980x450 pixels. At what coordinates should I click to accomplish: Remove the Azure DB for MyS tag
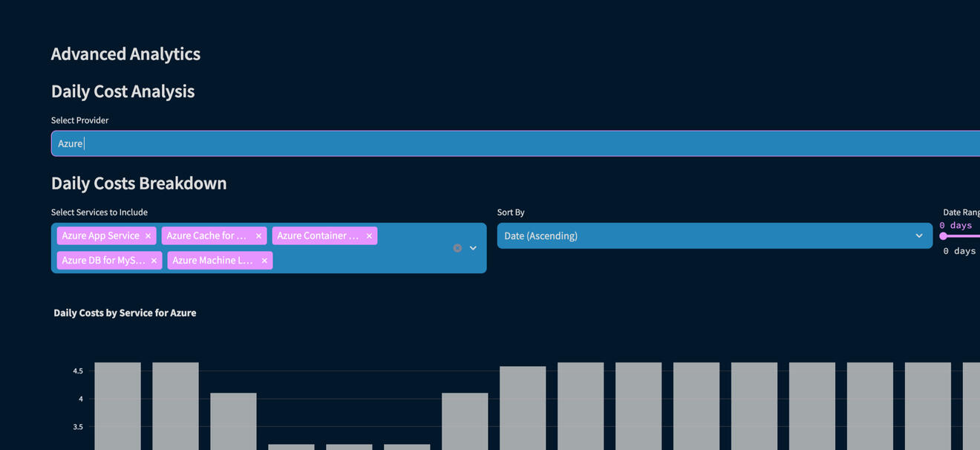pyautogui.click(x=154, y=261)
